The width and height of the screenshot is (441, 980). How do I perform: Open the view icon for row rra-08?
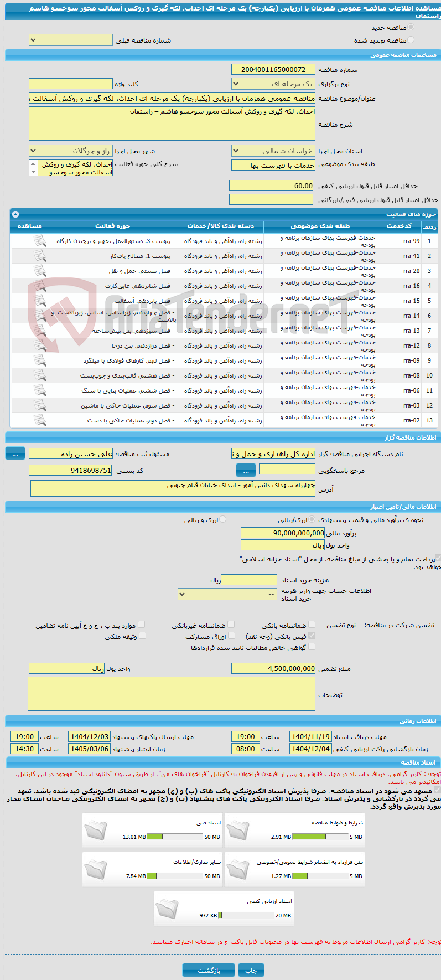[x=39, y=375]
